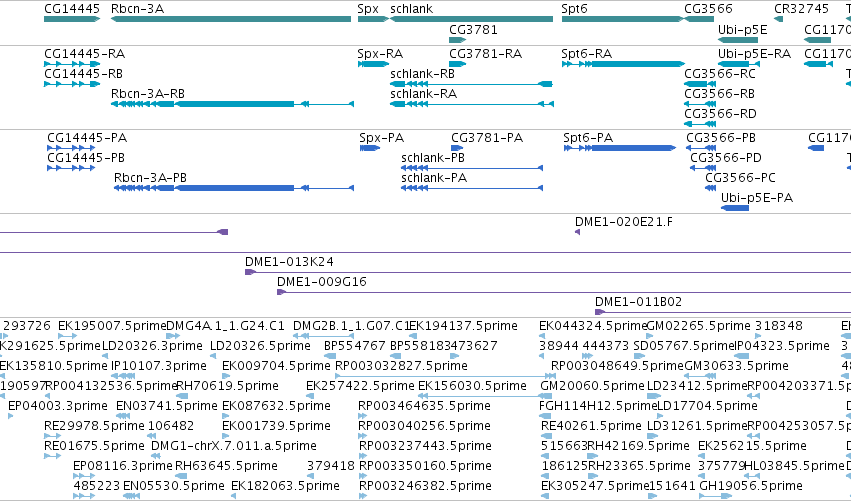851x501 pixels.
Task: Click the Spx gene label
Action: (368, 9)
